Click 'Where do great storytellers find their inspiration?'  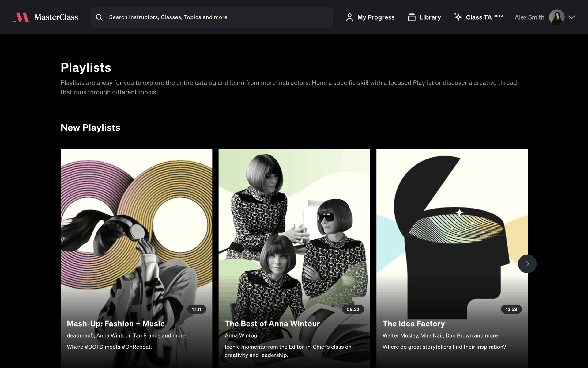pos(444,347)
